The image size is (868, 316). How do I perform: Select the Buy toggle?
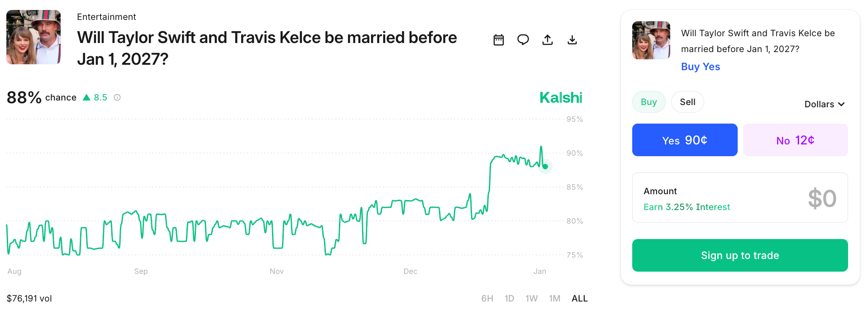coord(649,102)
